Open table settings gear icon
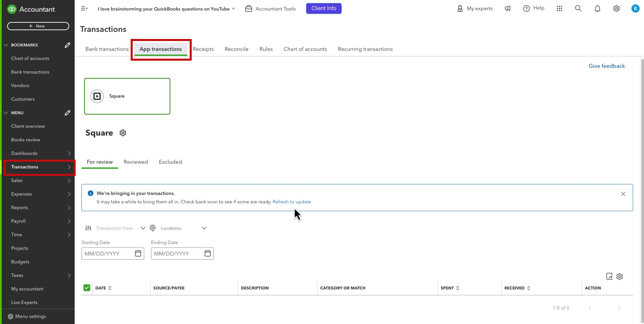644x324 pixels. coord(620,277)
